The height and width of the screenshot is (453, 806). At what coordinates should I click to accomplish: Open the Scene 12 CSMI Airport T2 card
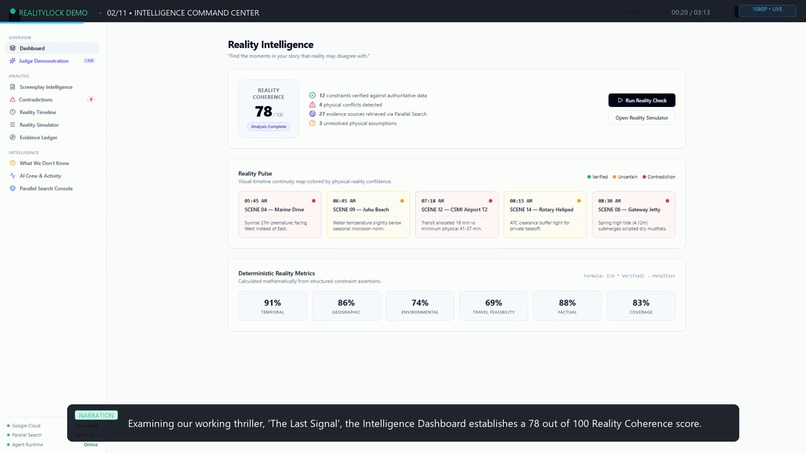456,214
